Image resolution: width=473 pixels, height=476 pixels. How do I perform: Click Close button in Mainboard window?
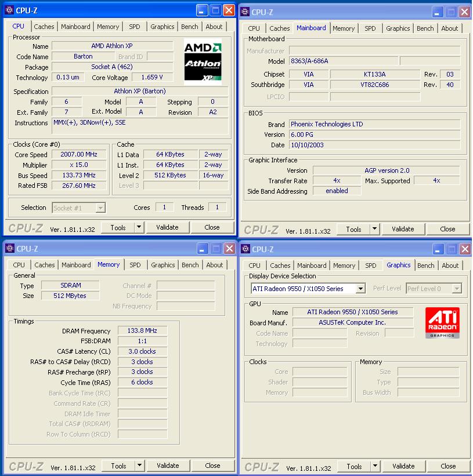coord(448,229)
